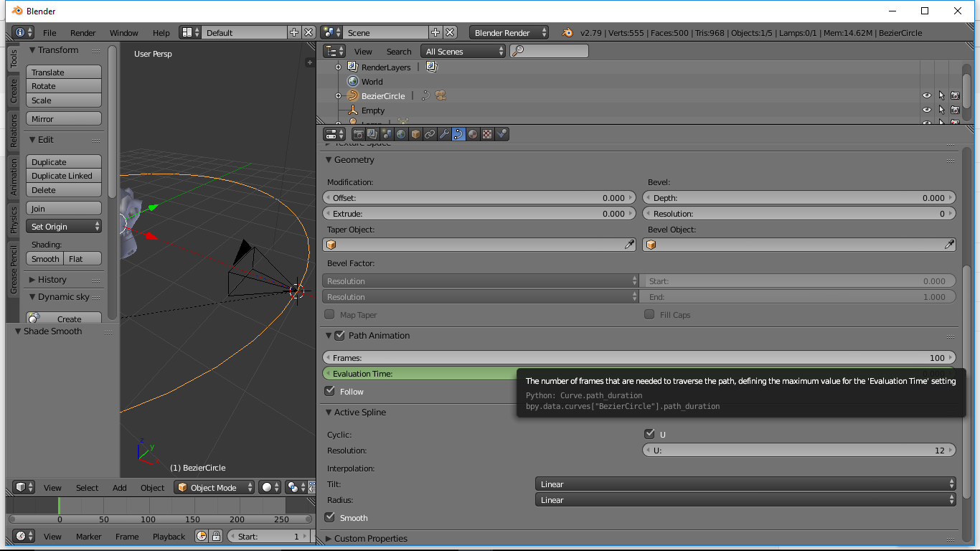
Task: Open the Tilt interpolation dropdown
Action: [745, 484]
